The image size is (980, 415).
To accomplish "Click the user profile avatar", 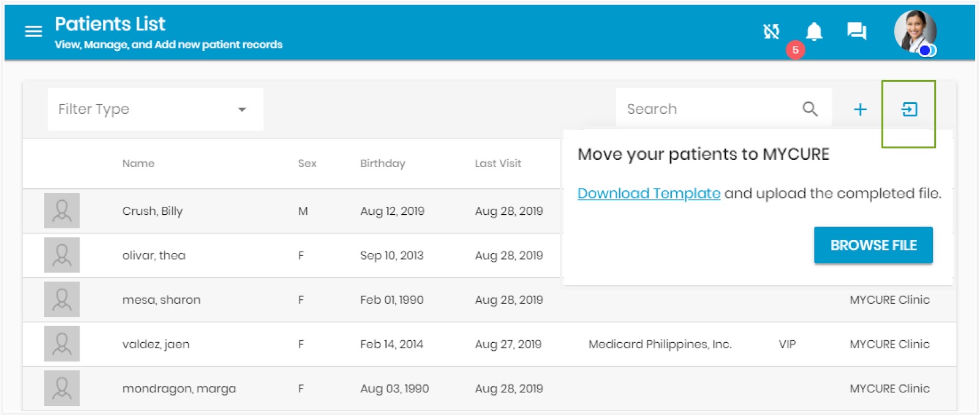I will (914, 32).
